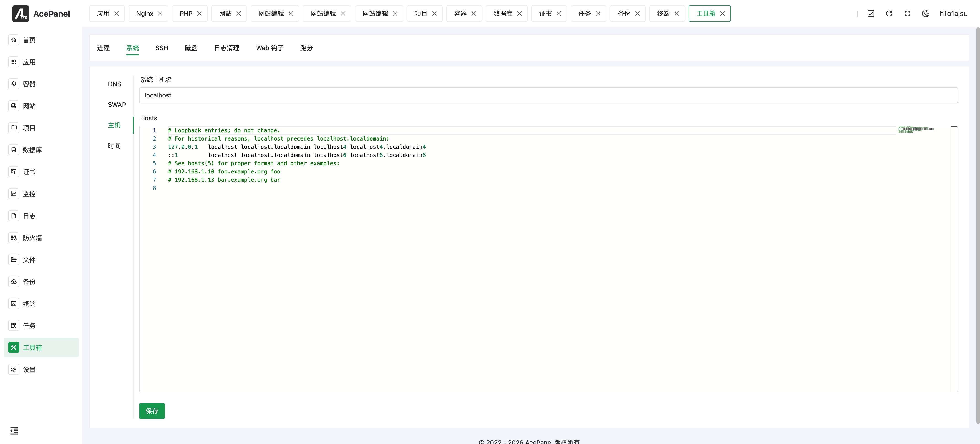Open the backup cloud icon
This screenshot has width=980, height=444.
[14, 282]
